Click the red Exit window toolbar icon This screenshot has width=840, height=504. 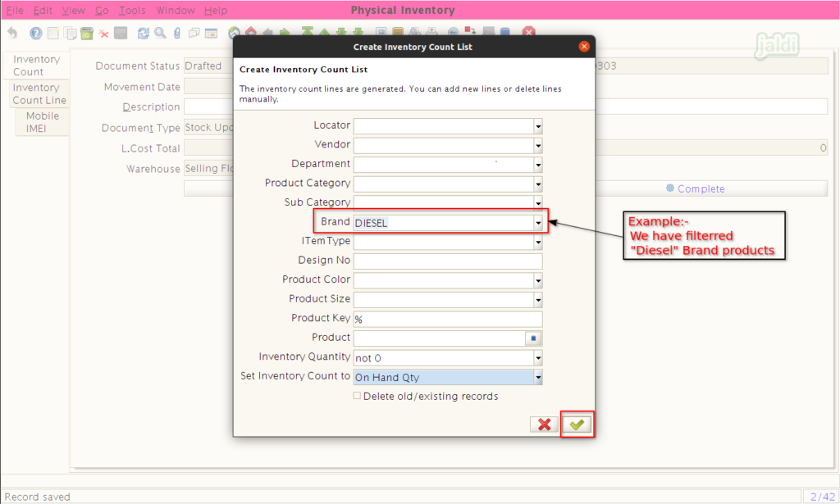click(529, 32)
